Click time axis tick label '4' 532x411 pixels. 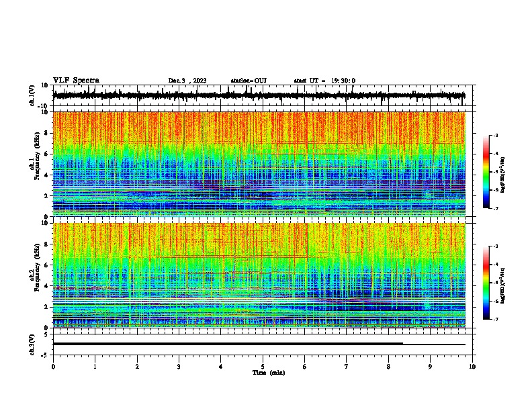[x=221, y=367]
